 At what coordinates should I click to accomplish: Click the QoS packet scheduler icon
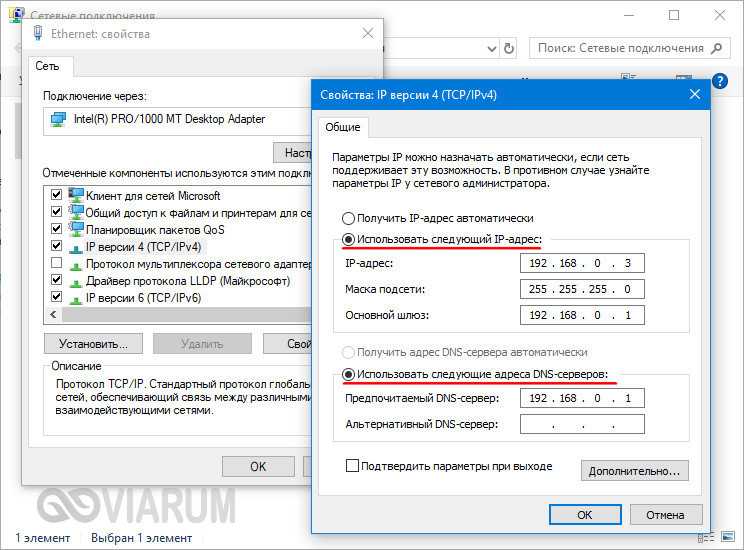pyautogui.click(x=76, y=229)
